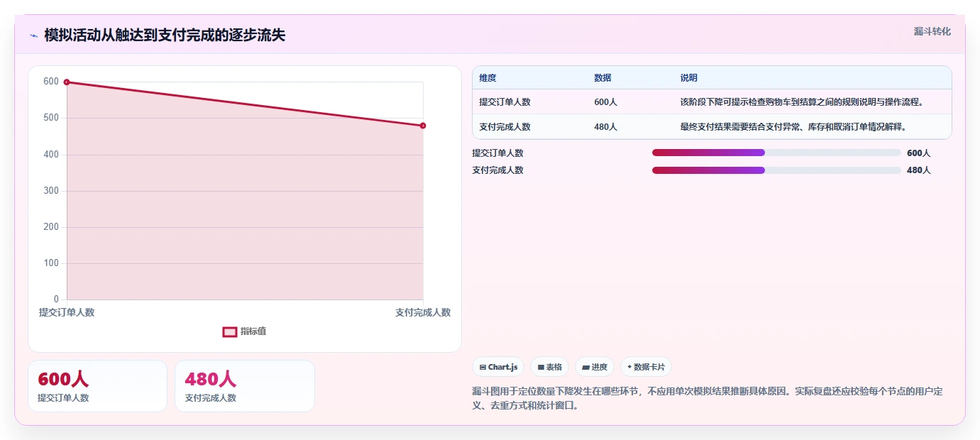Click the 数据卡片 chip
This screenshot has height=440, width=980.
646,367
